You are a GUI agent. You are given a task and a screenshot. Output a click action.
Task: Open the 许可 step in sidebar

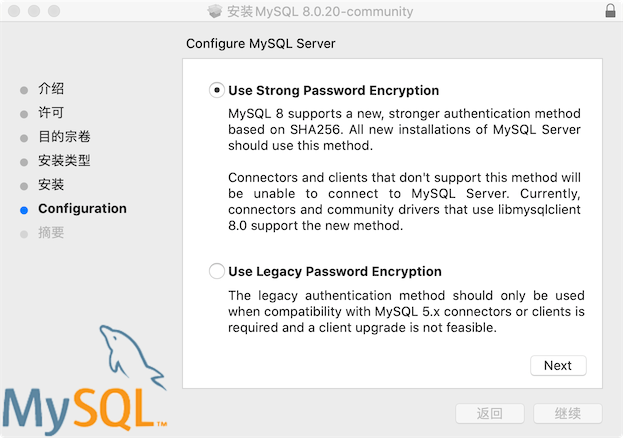[x=51, y=113]
